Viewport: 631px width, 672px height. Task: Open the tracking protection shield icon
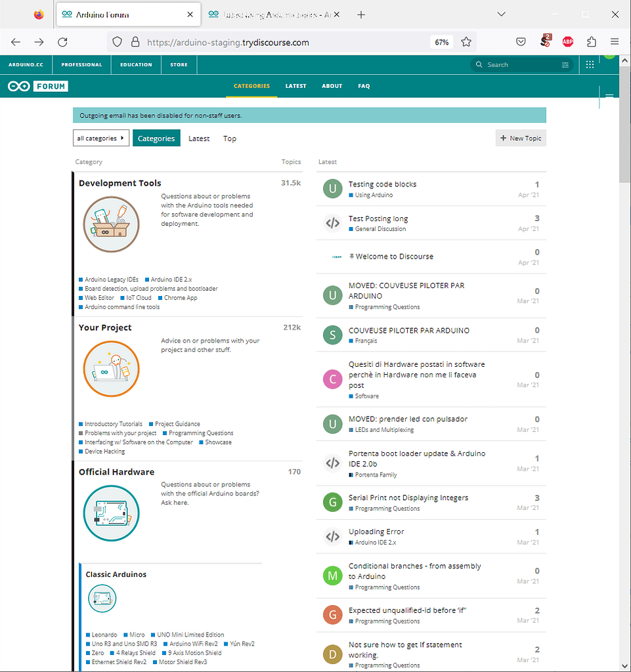(x=117, y=42)
